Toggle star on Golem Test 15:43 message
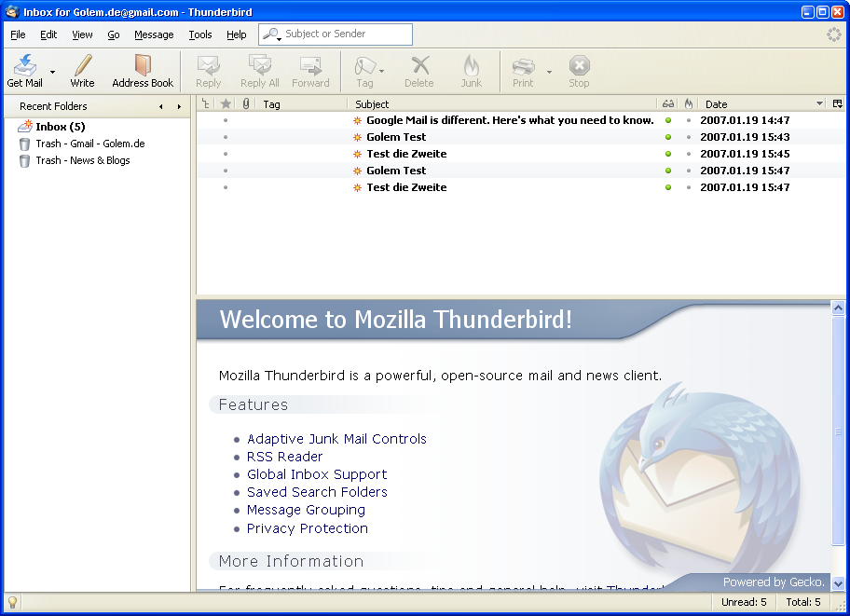 [226, 137]
